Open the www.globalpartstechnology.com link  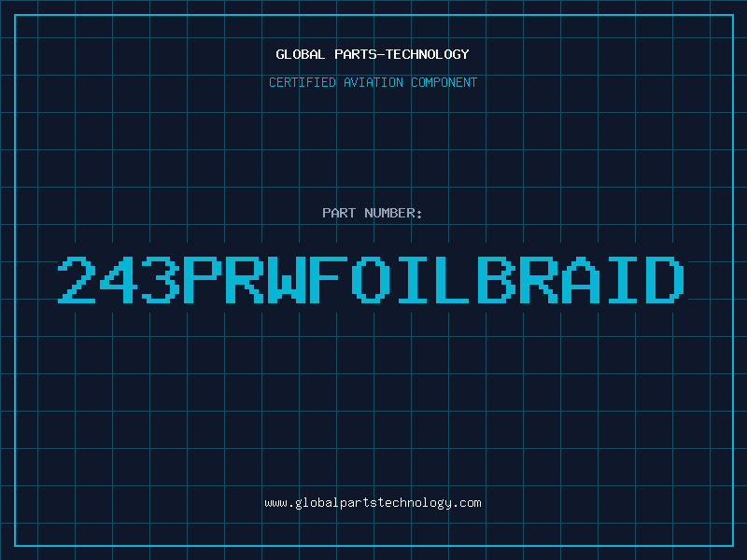point(373,503)
